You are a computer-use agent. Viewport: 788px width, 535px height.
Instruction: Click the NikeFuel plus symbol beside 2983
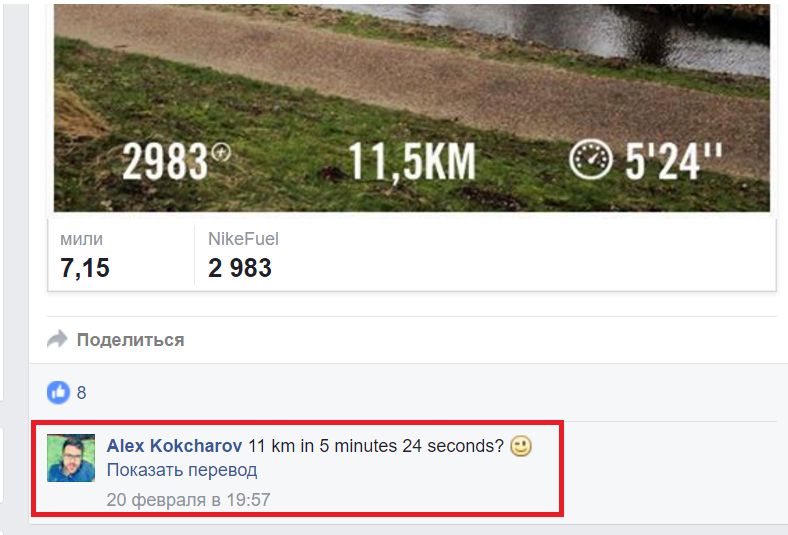tap(221, 152)
